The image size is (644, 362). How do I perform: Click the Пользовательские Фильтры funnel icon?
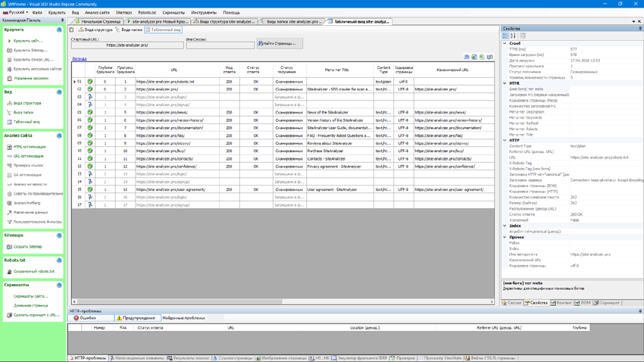(x=9, y=222)
